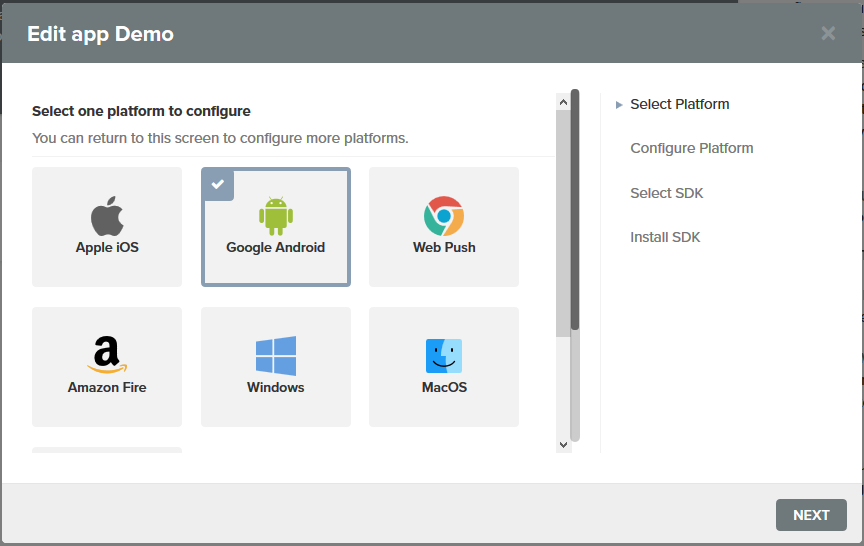Toggle the Google Android selected checkmark
This screenshot has height=546, width=864.
tap(218, 184)
